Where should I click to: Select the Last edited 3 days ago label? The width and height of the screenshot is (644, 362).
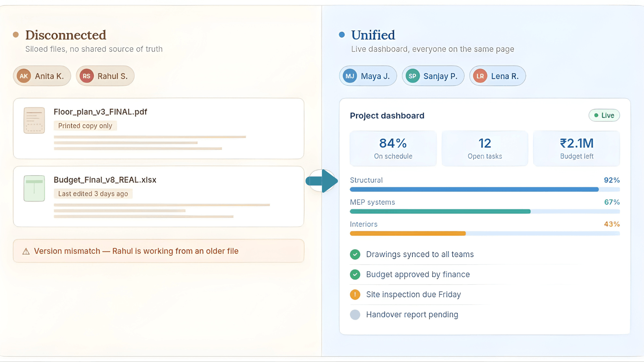click(x=93, y=193)
